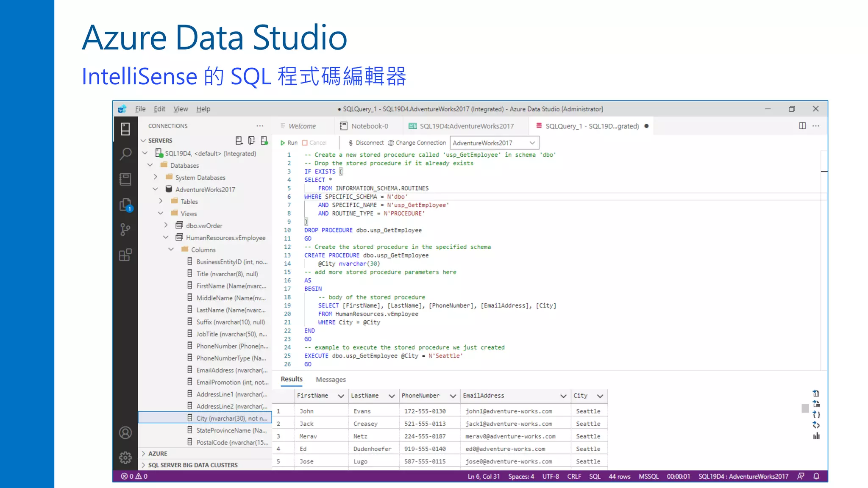Image resolution: width=868 pixels, height=488 pixels.
Task: Open the Extensions icon
Action: pyautogui.click(x=125, y=255)
